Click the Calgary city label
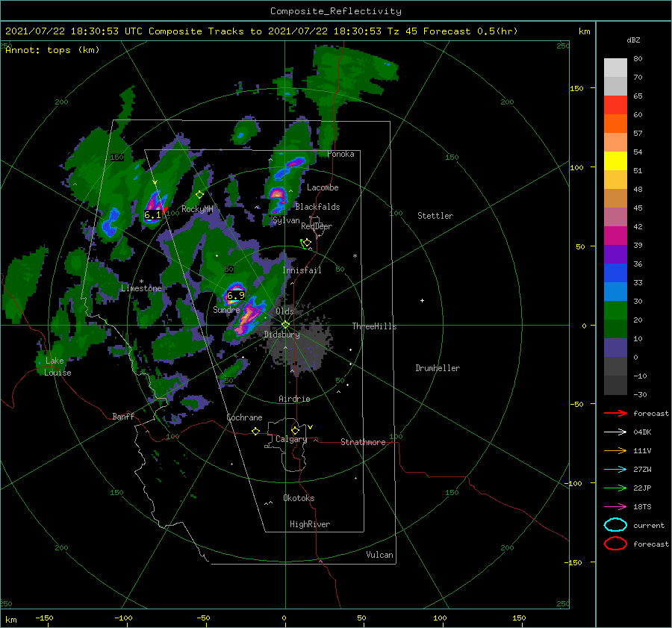The width and height of the screenshot is (672, 628). click(x=291, y=439)
